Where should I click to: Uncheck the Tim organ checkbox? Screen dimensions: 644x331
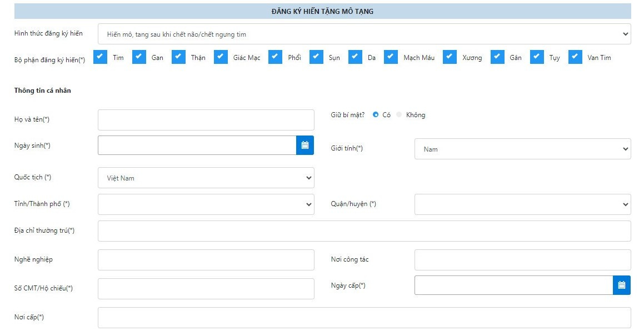click(100, 57)
